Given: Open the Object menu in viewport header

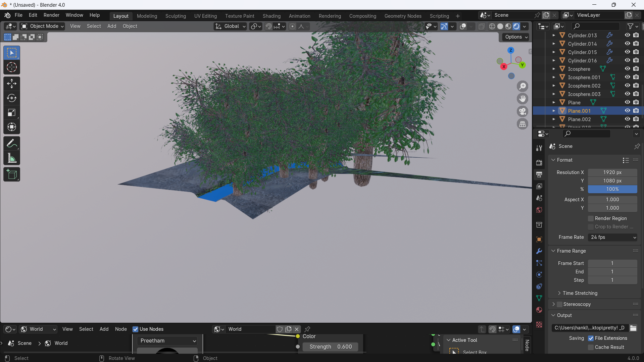Looking at the screenshot, I should pos(130,26).
